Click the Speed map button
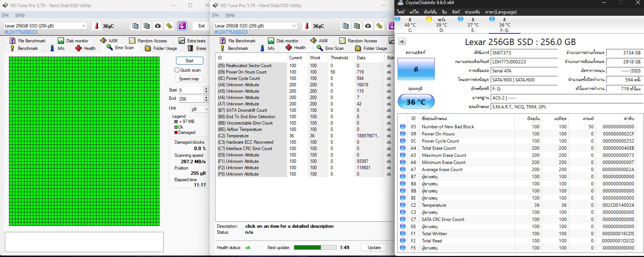The width and height of the screenshot is (644, 257). (x=189, y=79)
